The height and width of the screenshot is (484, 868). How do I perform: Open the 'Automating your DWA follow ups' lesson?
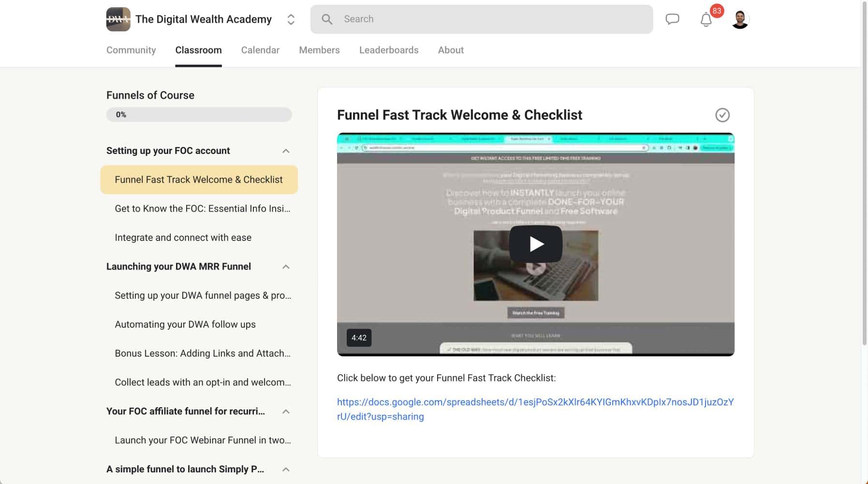click(x=185, y=324)
